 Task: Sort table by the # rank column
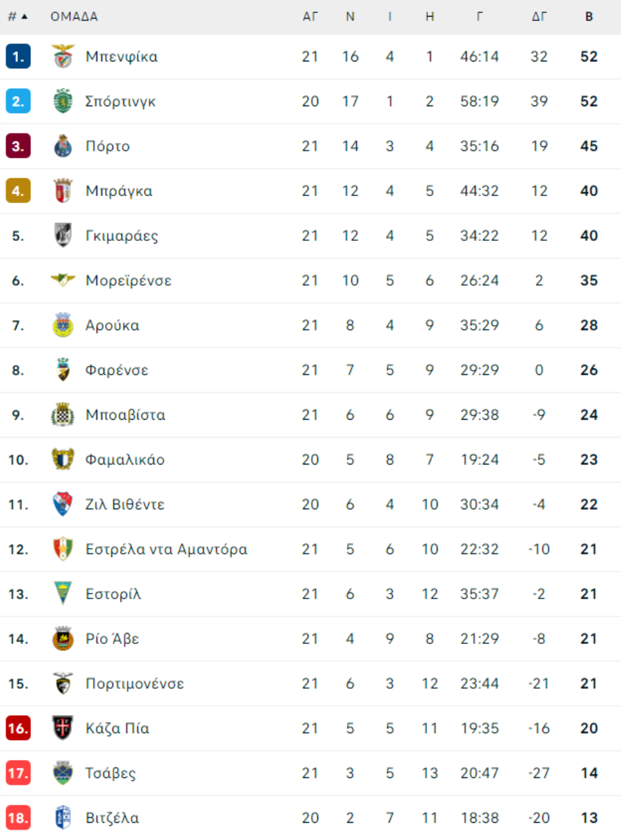(x=18, y=17)
